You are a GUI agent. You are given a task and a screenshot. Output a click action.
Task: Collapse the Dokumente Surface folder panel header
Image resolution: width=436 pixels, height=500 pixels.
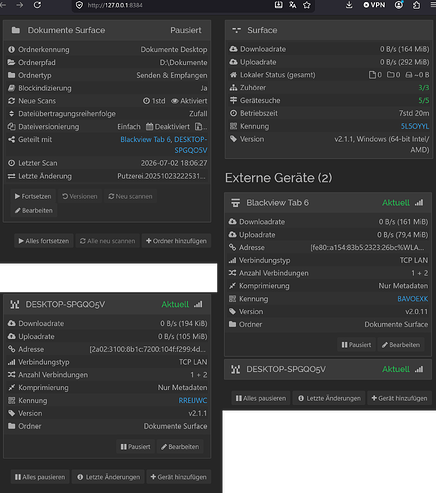coord(107,30)
